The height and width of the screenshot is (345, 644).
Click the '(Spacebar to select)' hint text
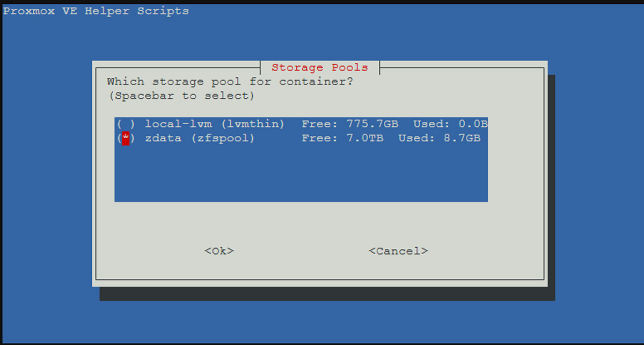pyautogui.click(x=181, y=96)
